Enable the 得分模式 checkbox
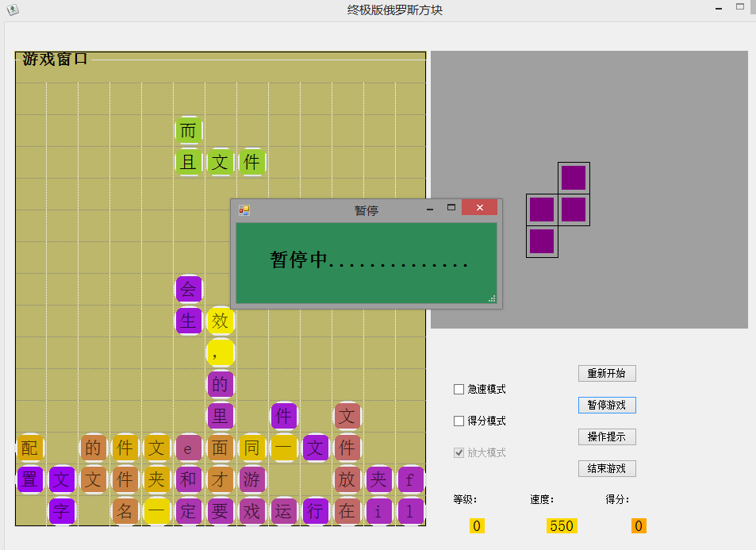 coord(459,421)
